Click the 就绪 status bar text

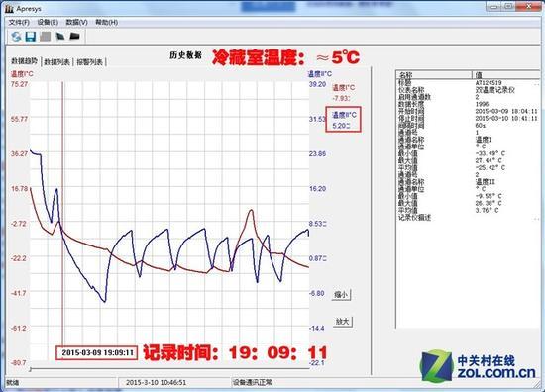13,383
